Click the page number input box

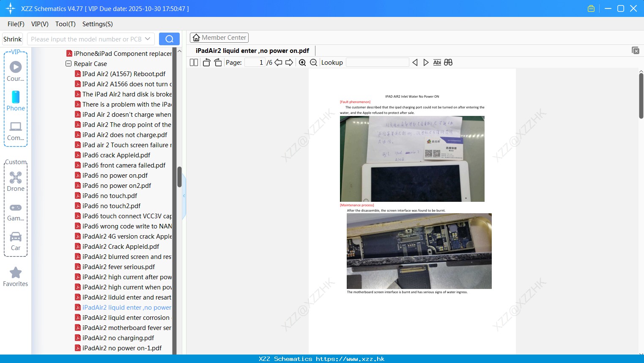255,63
